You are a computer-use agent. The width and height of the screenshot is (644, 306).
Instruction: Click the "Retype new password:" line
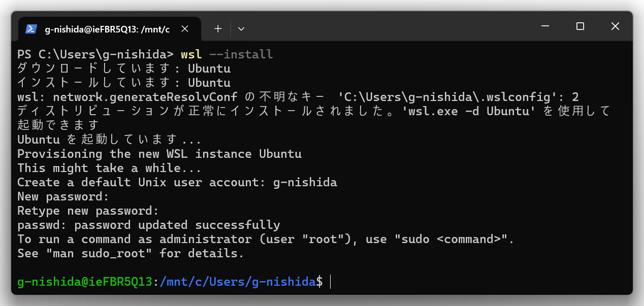tap(88, 211)
